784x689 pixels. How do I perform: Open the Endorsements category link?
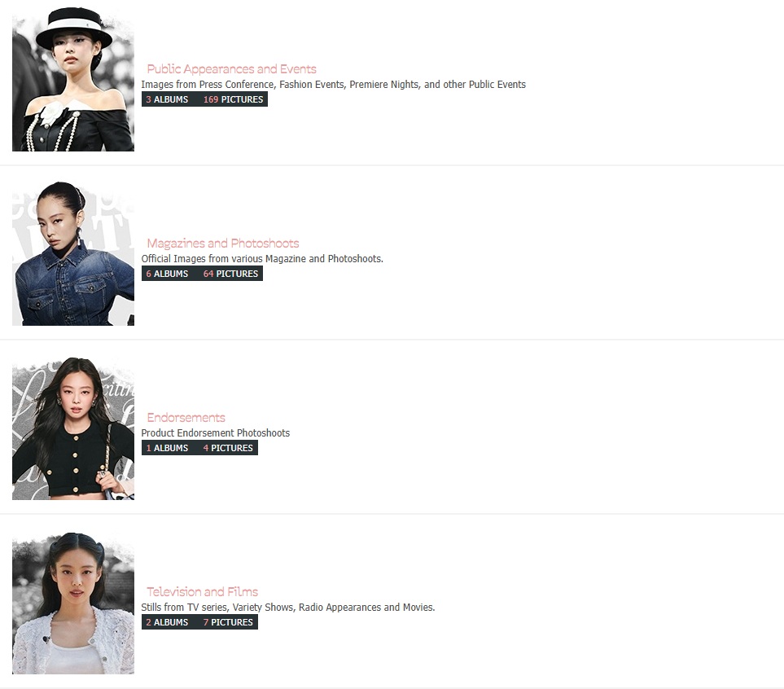click(186, 417)
